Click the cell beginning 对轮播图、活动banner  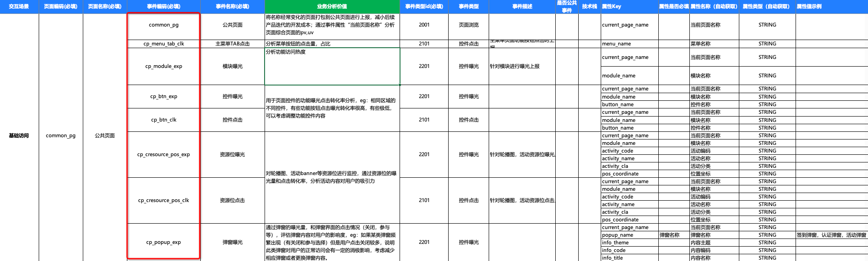pos(332,177)
